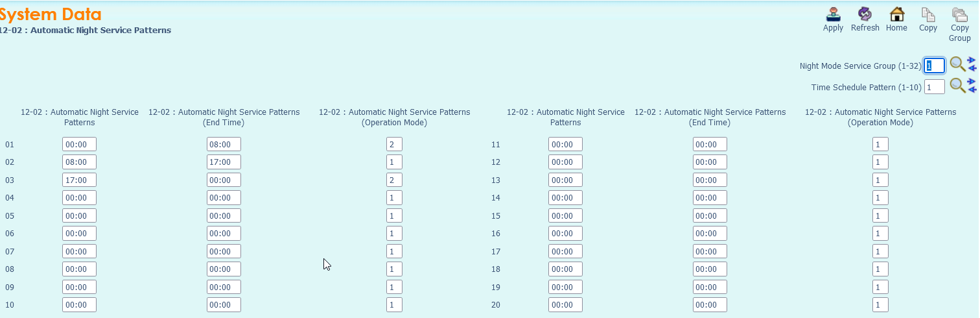Select row 11 operation mode field
980x318 pixels.
[880, 144]
